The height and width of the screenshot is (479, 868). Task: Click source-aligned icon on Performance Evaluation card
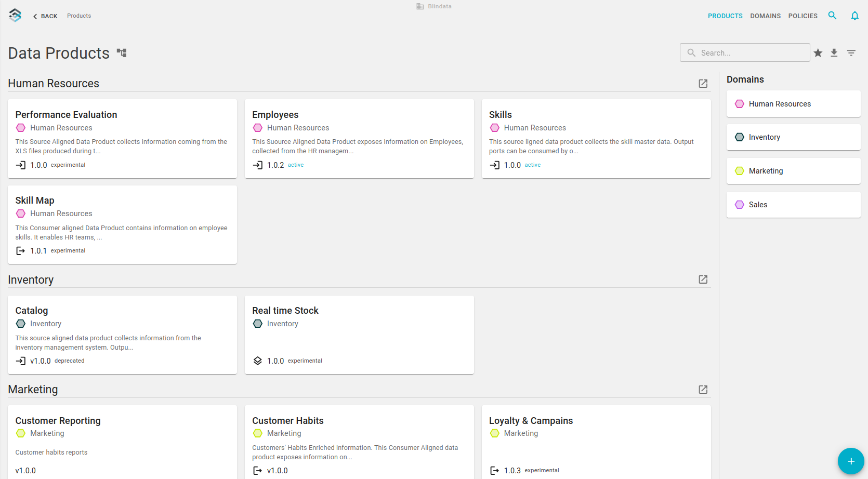[21, 165]
